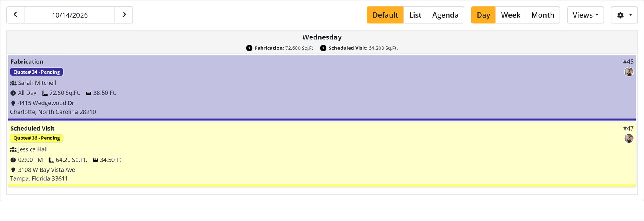
Task: Click the customer icon beside Sarah Mitchell
Action: [13, 83]
